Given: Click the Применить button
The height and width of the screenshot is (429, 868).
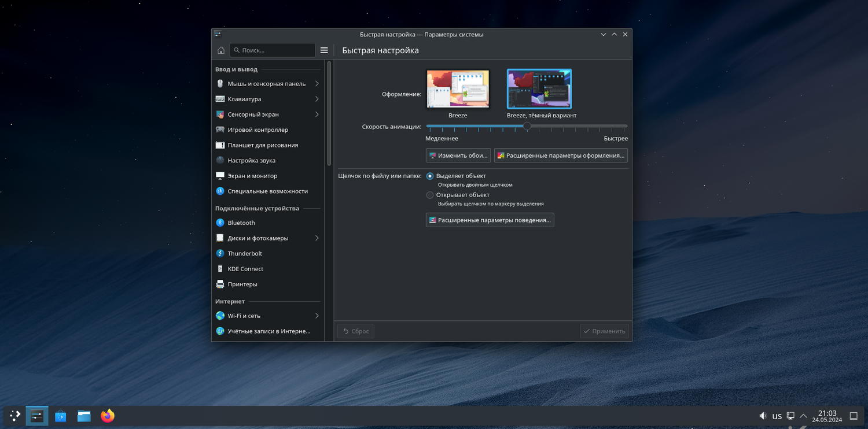Looking at the screenshot, I should pos(605,331).
